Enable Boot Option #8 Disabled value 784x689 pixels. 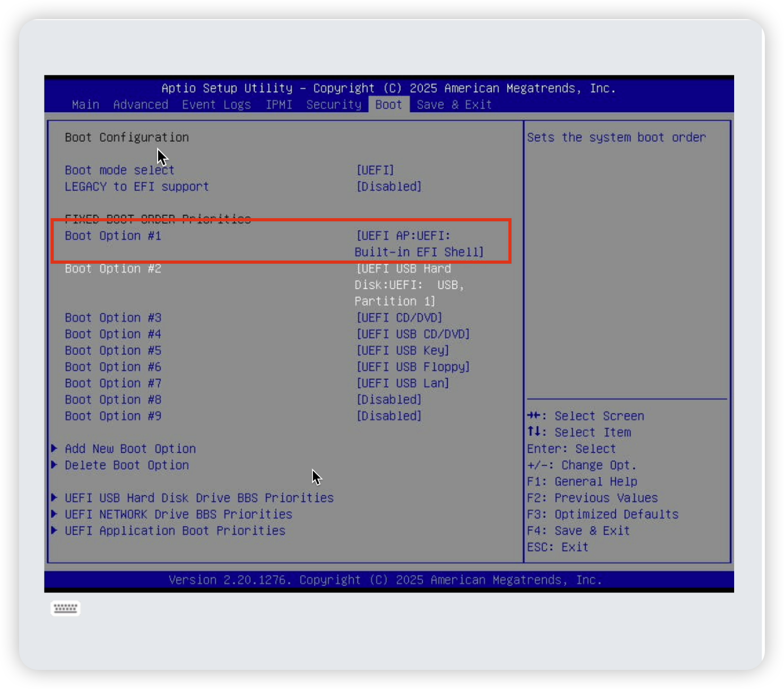point(389,400)
